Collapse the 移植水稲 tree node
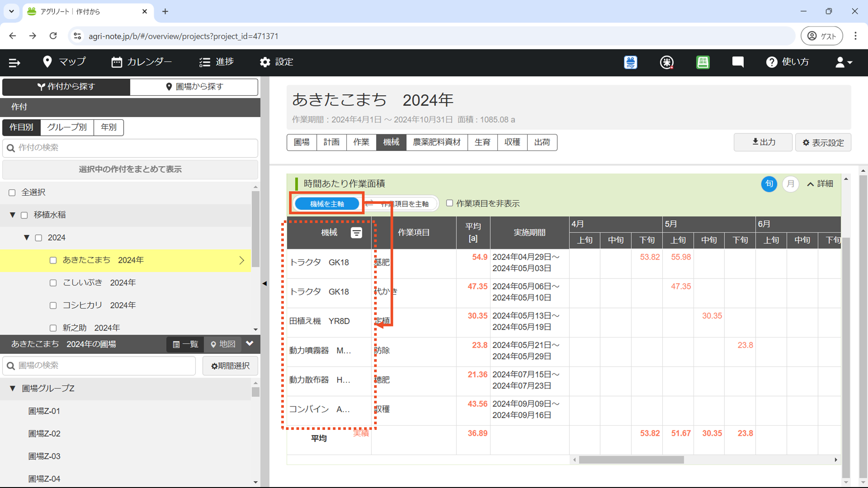 [13, 215]
